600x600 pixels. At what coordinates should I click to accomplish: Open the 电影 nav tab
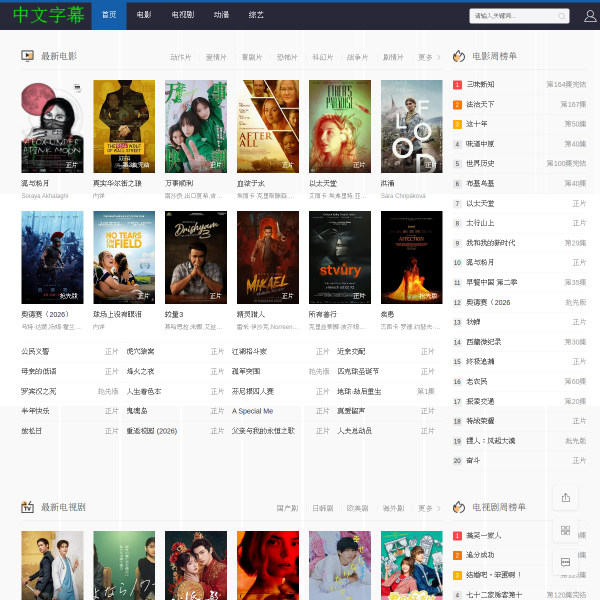tap(144, 15)
